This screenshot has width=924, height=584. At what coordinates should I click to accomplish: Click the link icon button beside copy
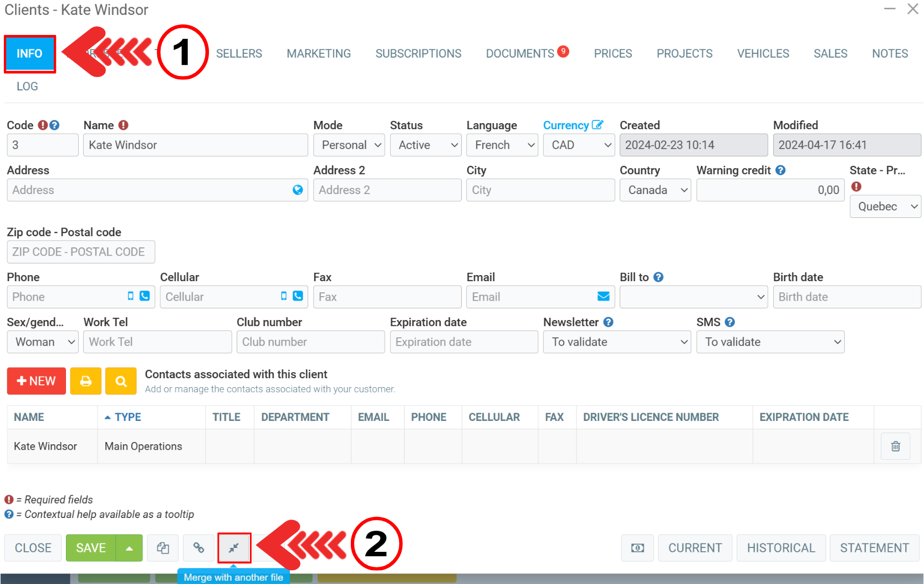coord(198,548)
